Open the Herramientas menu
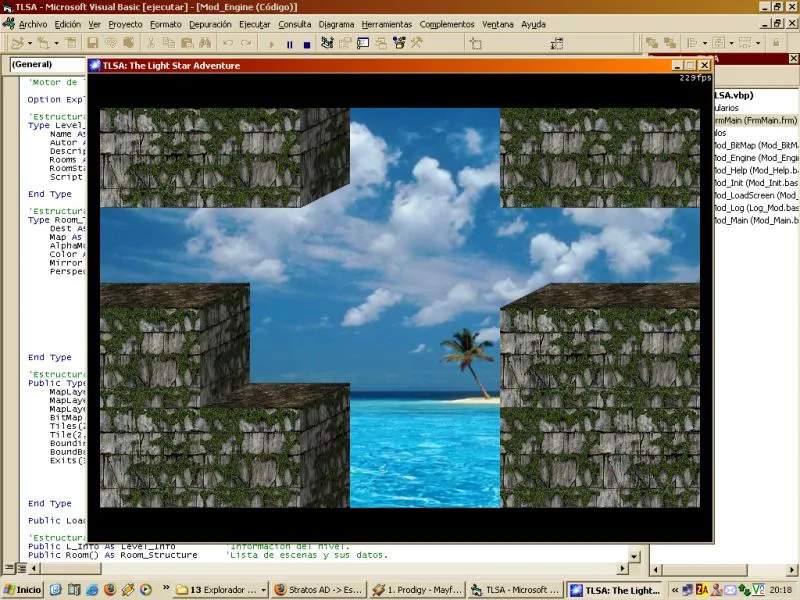Viewport: 800px width, 600px height. click(x=387, y=24)
